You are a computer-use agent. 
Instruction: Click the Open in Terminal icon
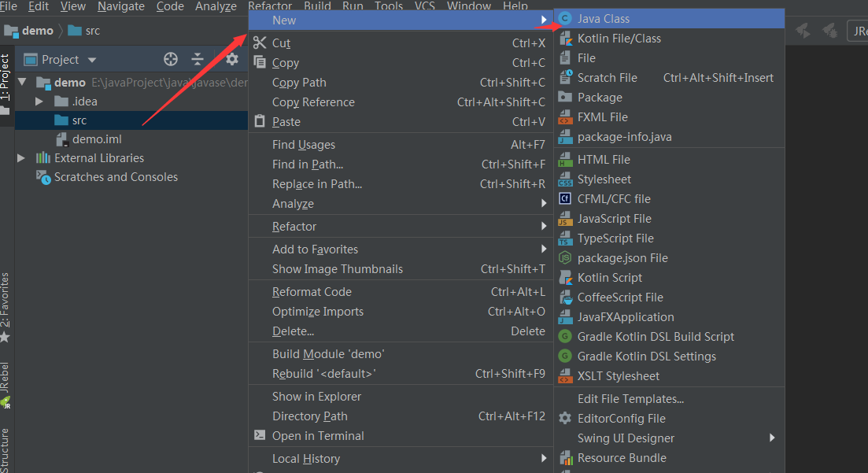tap(260, 435)
